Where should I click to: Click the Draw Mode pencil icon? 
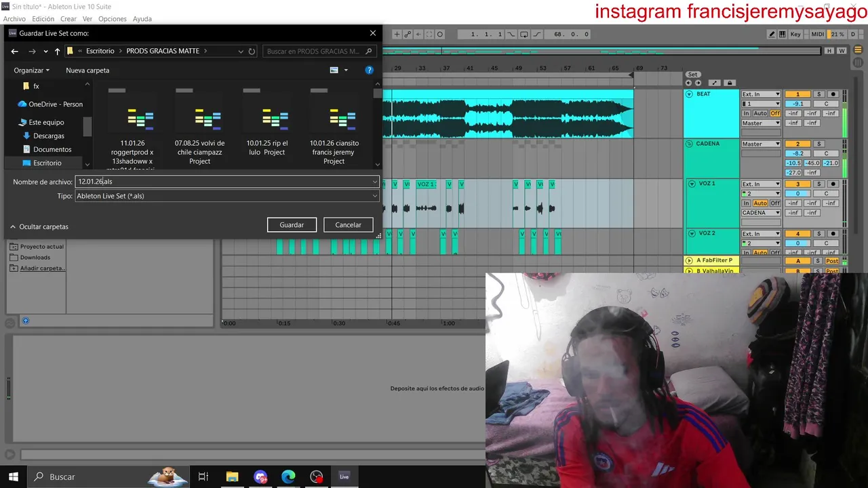772,34
